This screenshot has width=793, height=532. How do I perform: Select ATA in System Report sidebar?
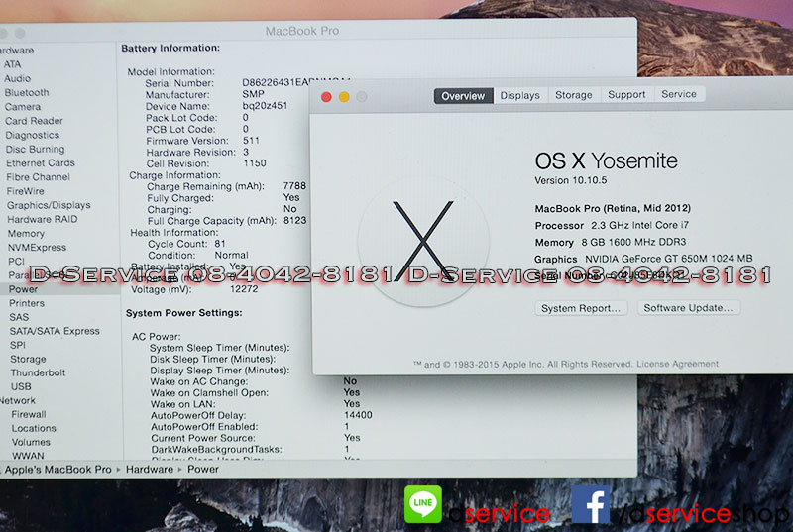(12, 64)
